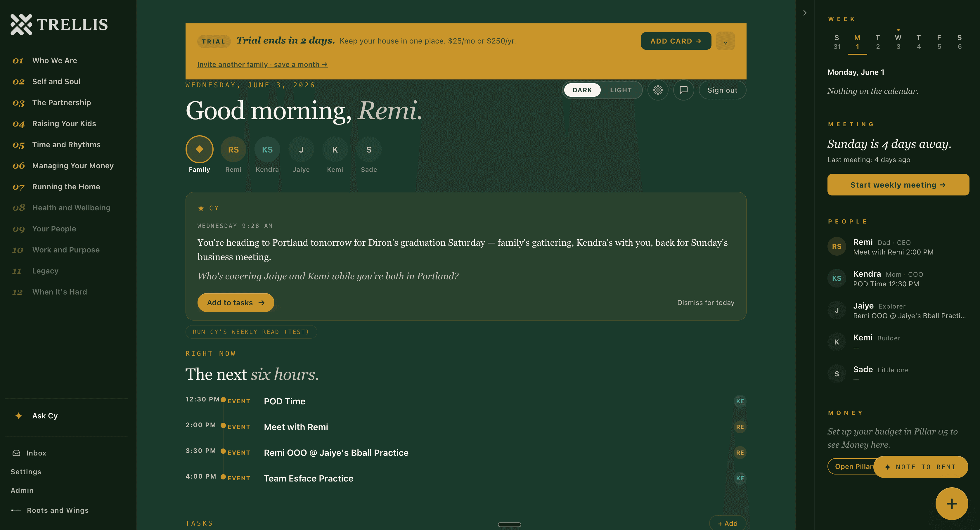Click Kendra's KS avatar in People panel

pos(837,278)
